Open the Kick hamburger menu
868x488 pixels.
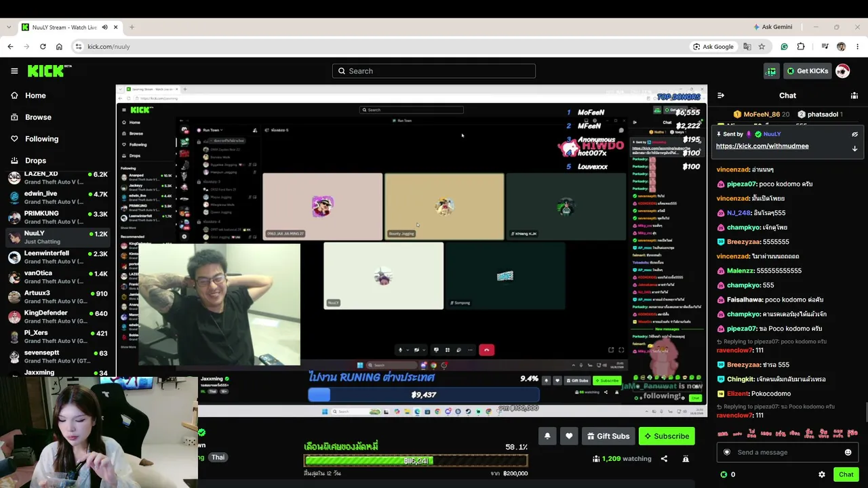pyautogui.click(x=14, y=71)
